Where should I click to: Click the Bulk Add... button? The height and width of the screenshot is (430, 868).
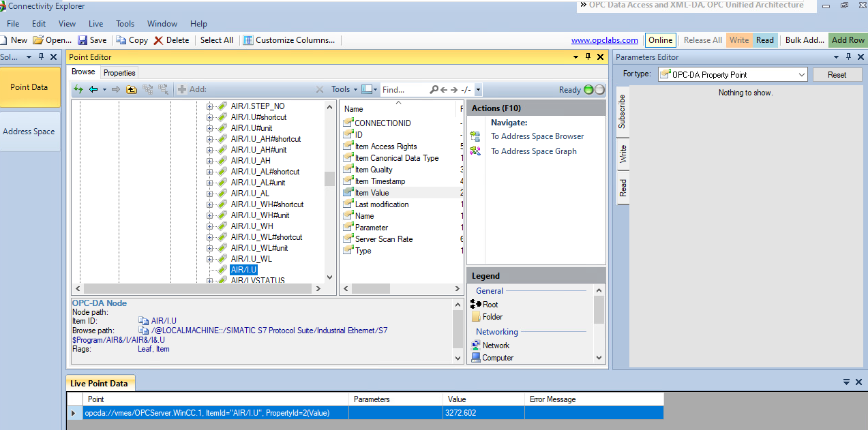[805, 40]
